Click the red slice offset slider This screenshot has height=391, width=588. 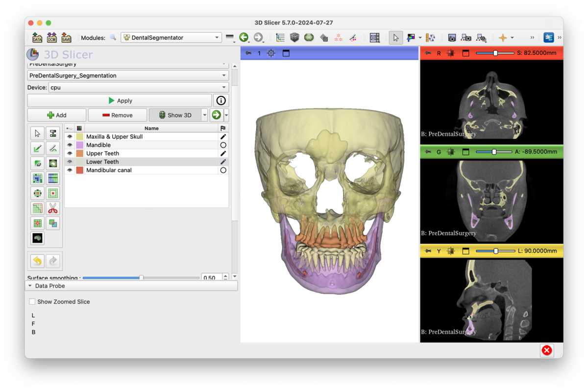[494, 53]
